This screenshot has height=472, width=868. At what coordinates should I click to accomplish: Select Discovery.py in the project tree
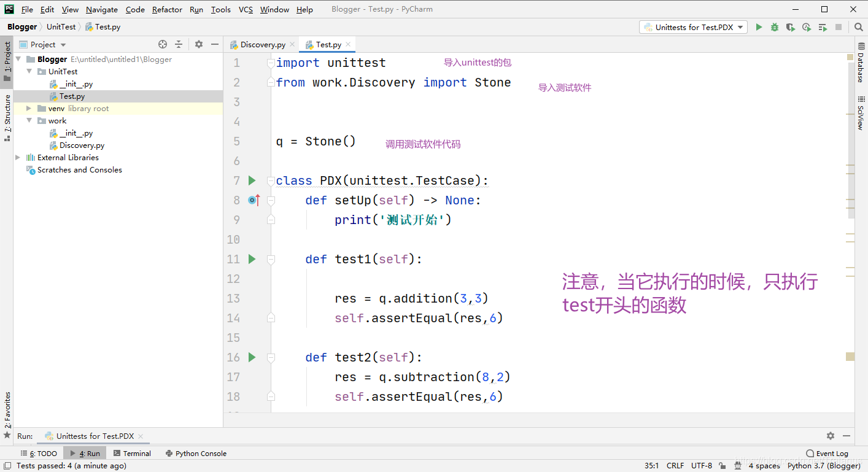pos(82,145)
